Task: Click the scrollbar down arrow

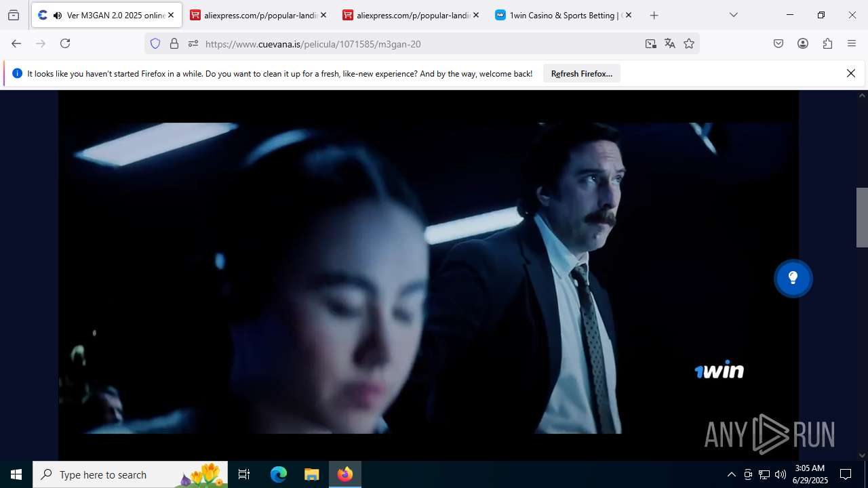Action: pyautogui.click(x=862, y=455)
